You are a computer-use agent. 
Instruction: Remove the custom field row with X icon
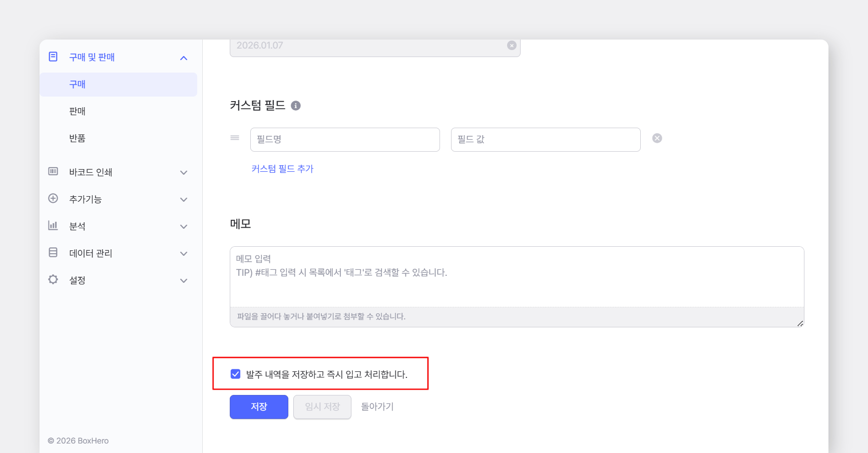(x=657, y=139)
